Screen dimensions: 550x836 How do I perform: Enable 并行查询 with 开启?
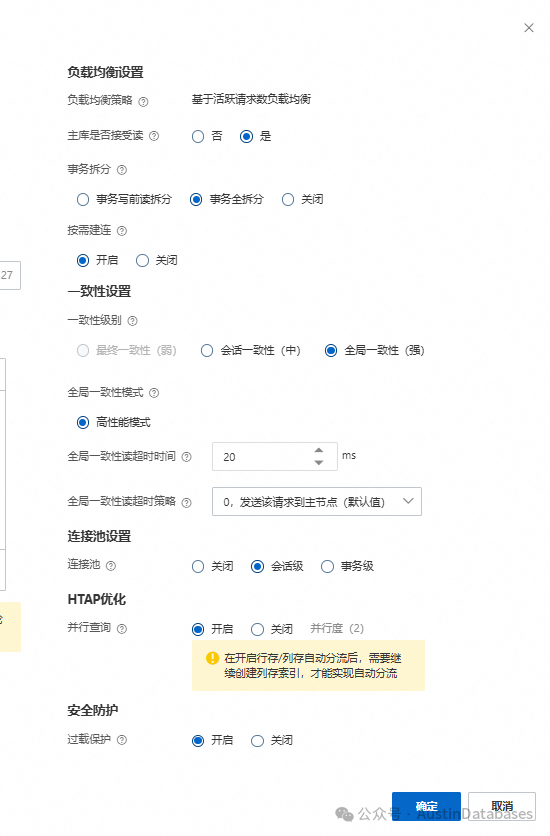coord(198,629)
